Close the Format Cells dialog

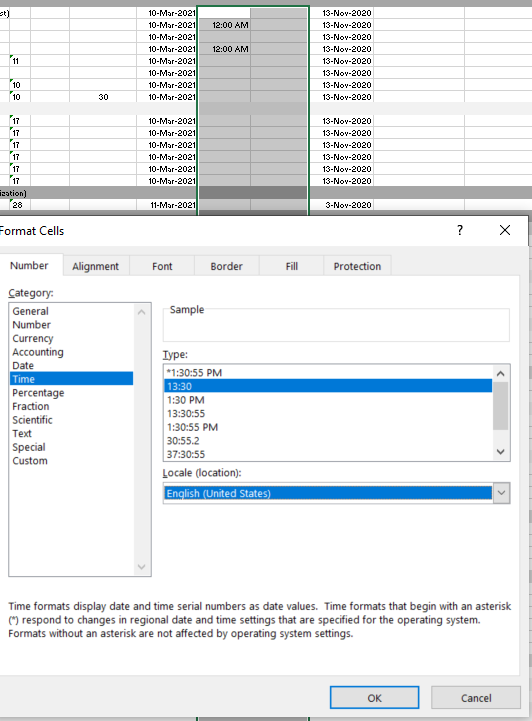504,230
